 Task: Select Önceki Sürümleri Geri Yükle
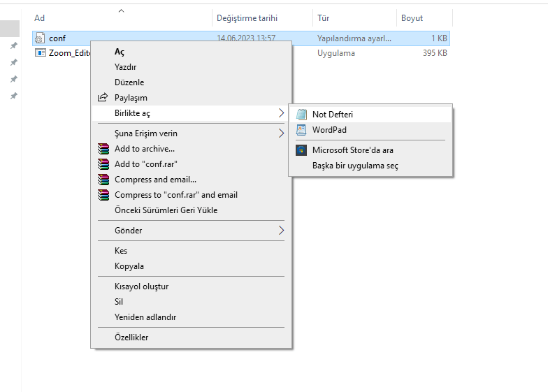coord(192,210)
